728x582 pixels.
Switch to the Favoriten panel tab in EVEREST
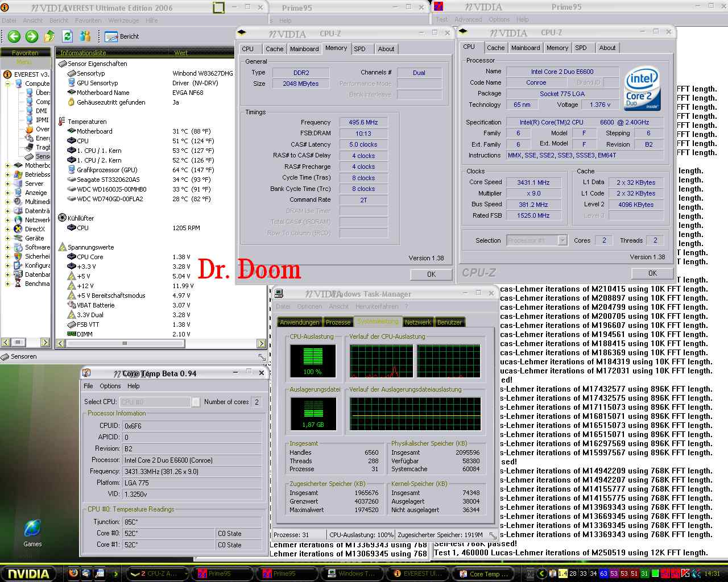coord(25,53)
